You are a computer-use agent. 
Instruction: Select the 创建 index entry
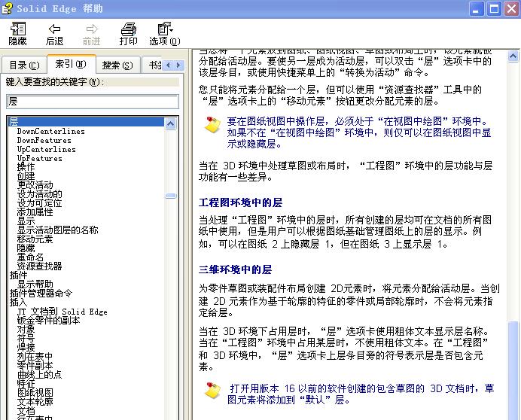coord(26,176)
